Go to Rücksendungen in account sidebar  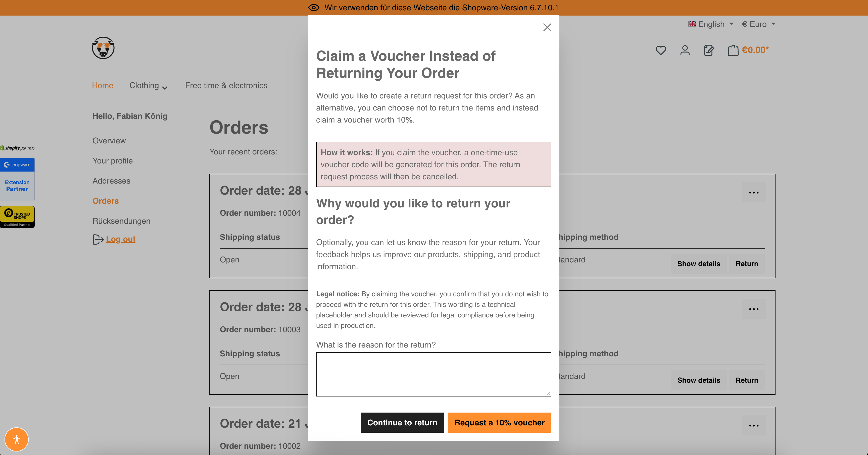(121, 221)
